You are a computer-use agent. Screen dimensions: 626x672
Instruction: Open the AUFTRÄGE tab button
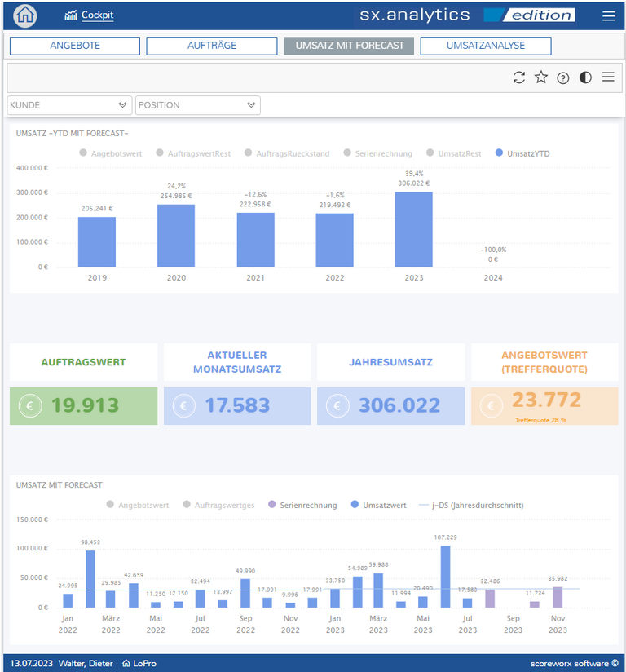point(210,46)
